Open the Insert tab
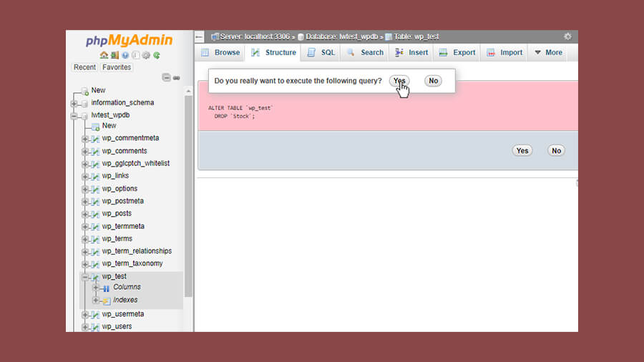 411,52
